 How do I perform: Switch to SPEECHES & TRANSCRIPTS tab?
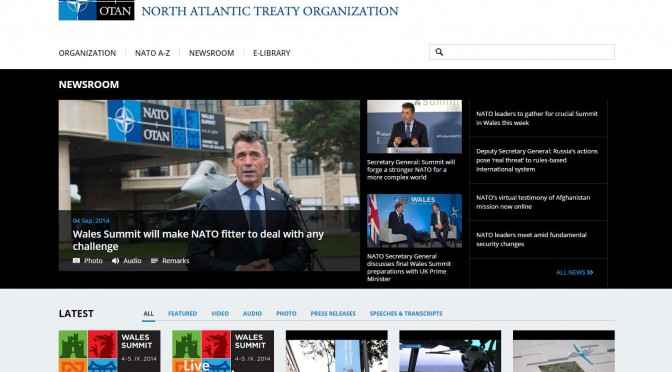tap(406, 314)
